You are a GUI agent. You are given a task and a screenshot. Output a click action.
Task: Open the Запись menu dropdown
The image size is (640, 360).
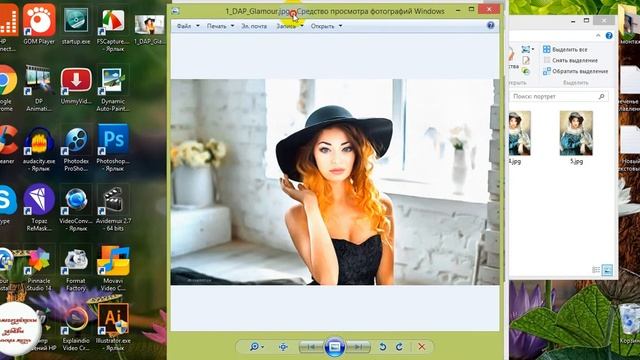(290, 26)
